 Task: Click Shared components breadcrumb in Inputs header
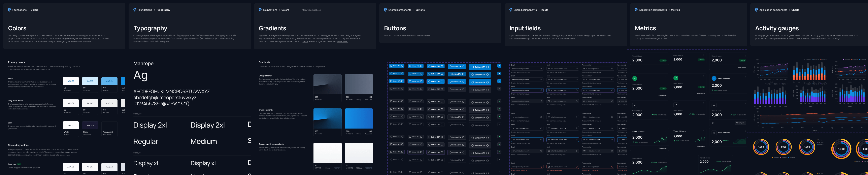pos(525,10)
